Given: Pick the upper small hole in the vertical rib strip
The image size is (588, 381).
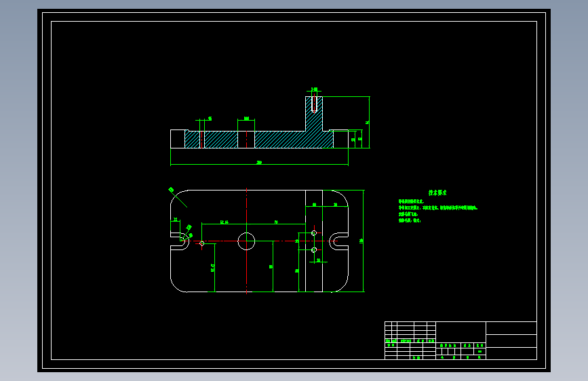Looking at the screenshot, I should (x=314, y=233).
